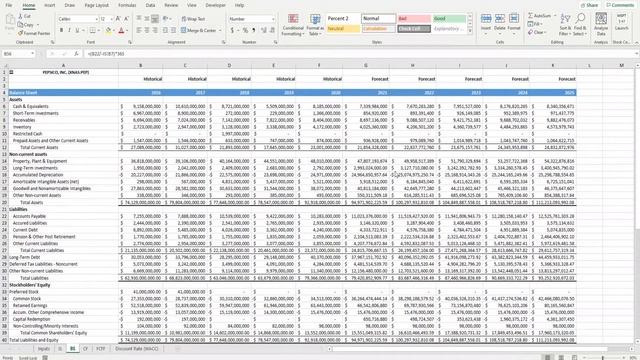Click the Name Box field
640x360 pixels.
(18, 53)
